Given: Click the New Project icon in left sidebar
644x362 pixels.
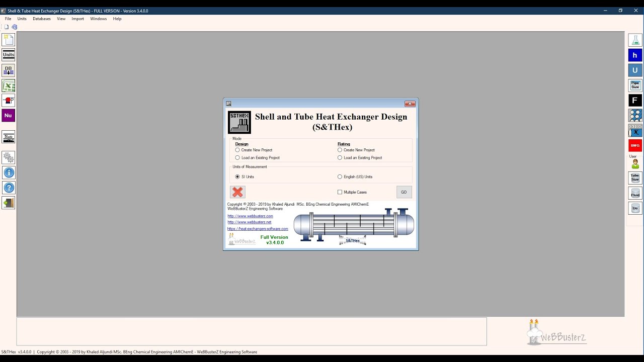Looking at the screenshot, I should [x=8, y=40].
